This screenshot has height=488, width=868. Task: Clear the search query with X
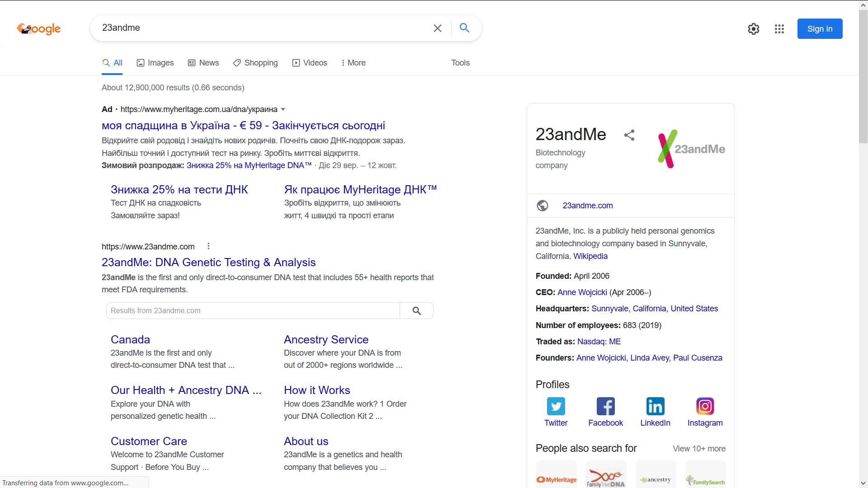click(x=437, y=28)
